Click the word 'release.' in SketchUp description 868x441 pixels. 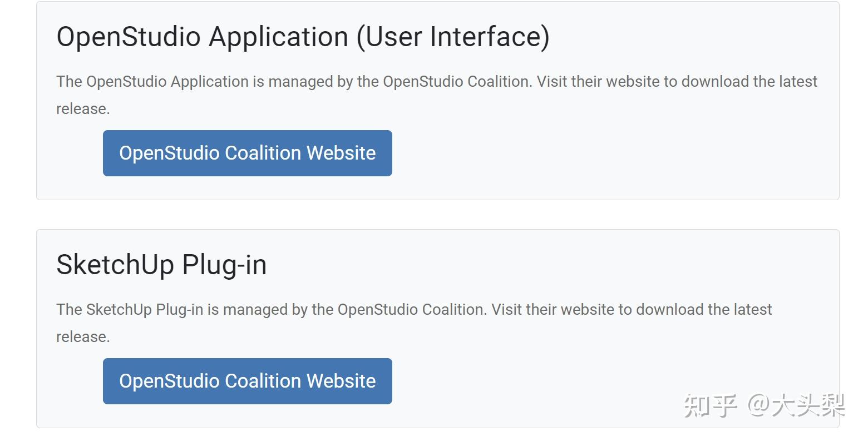(83, 337)
